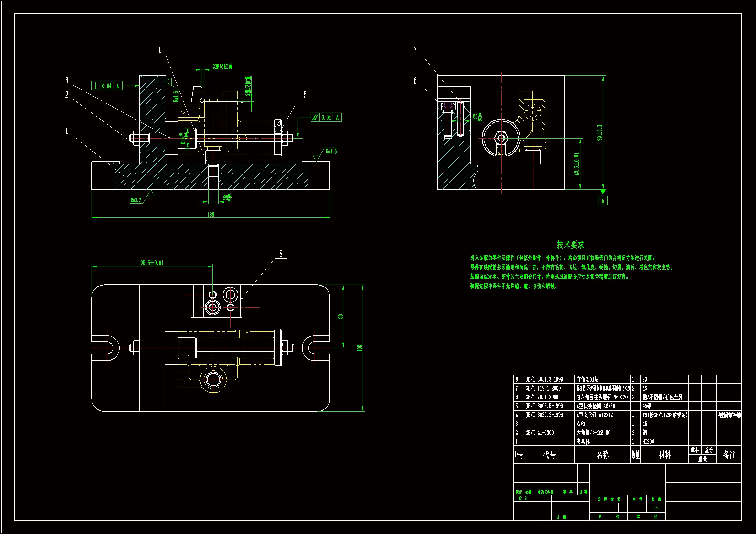Click the Ra3.2 surface roughness symbol
Image resolution: width=756 pixels, height=534 pixels.
click(x=136, y=200)
